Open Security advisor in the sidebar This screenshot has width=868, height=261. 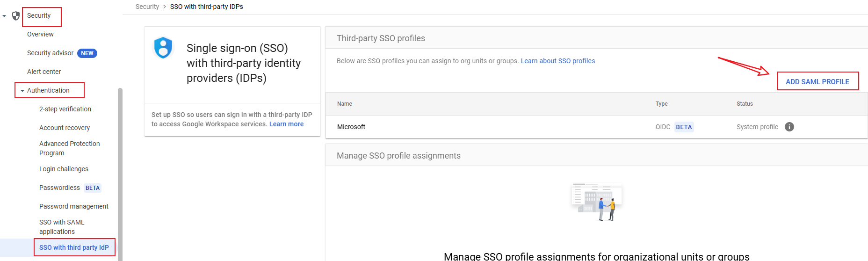click(51, 53)
